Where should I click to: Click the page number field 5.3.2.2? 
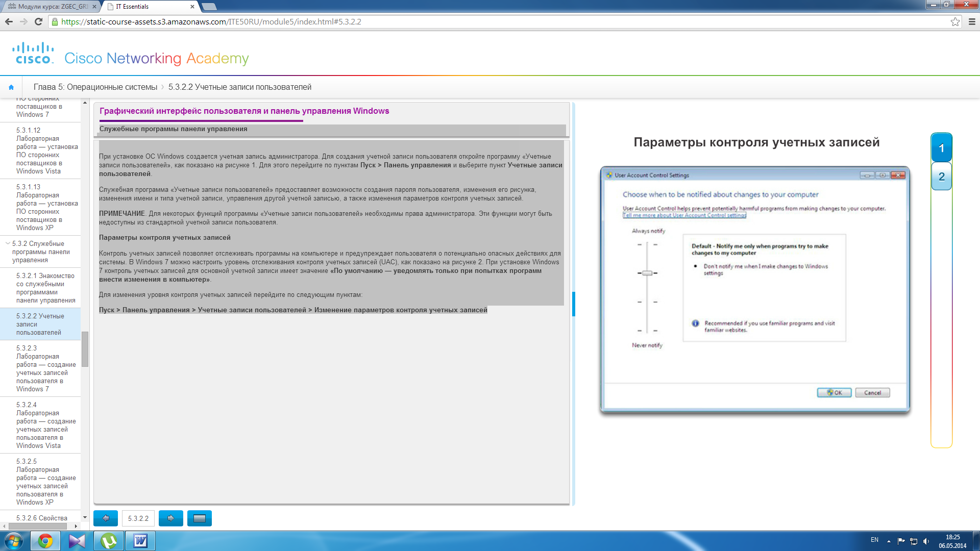138,518
